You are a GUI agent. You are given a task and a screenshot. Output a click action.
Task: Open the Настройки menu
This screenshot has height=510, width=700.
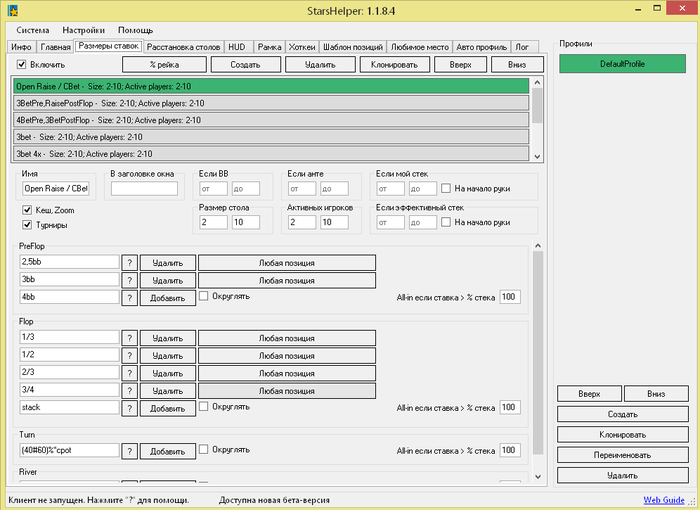(83, 30)
